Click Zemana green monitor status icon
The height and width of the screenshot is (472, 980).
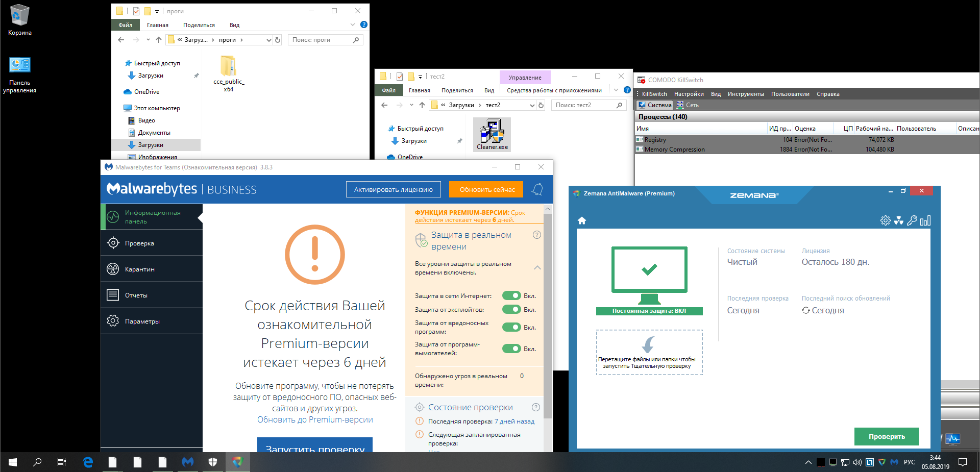pos(649,276)
